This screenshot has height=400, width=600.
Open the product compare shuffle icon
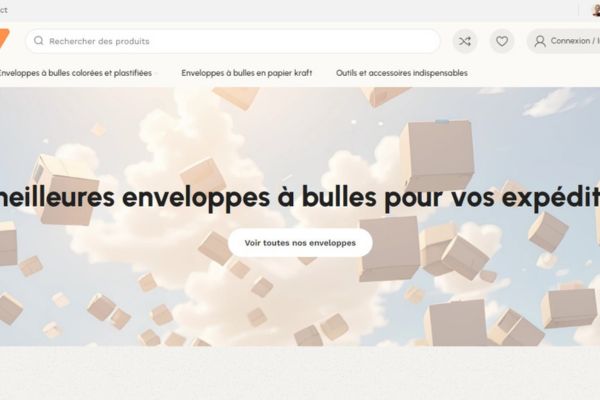point(465,41)
